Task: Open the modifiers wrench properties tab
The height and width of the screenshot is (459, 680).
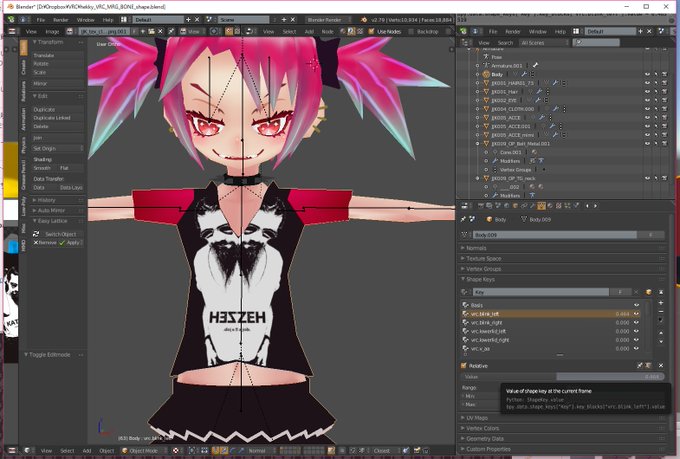Action: 533,206
